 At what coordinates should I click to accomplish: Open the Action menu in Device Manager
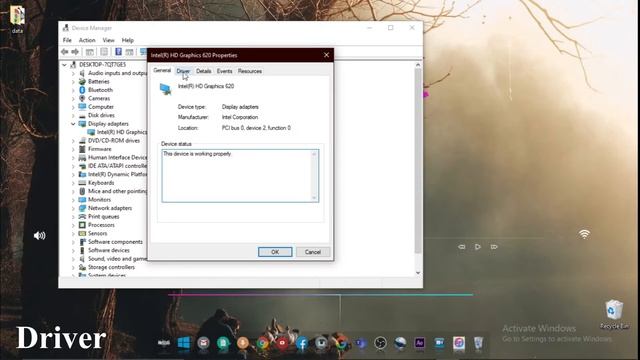coord(87,40)
